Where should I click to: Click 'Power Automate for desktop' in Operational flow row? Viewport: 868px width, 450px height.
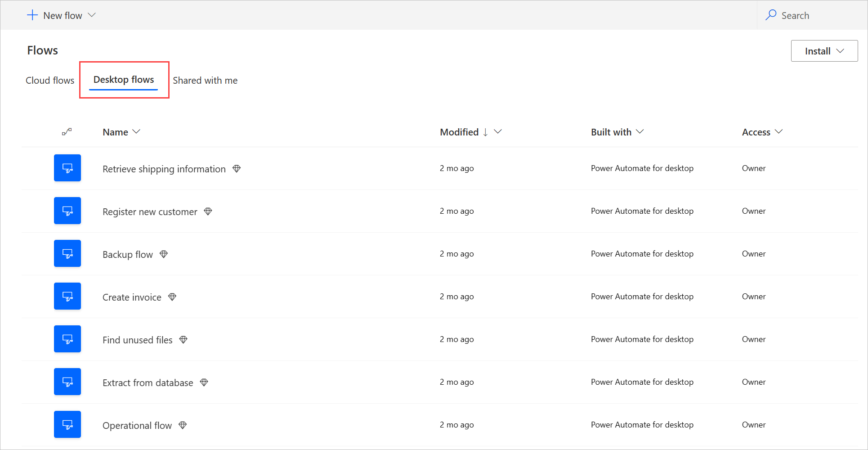642,424
